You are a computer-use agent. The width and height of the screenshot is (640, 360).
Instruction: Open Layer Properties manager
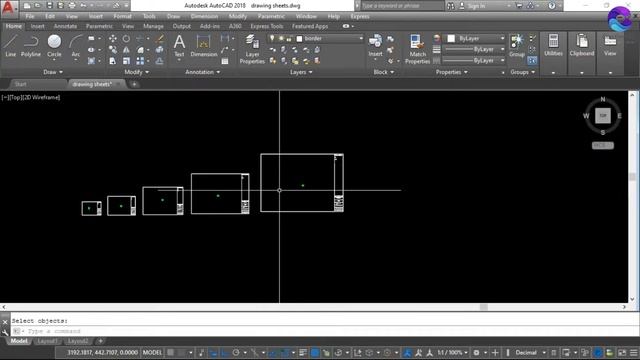click(252, 49)
